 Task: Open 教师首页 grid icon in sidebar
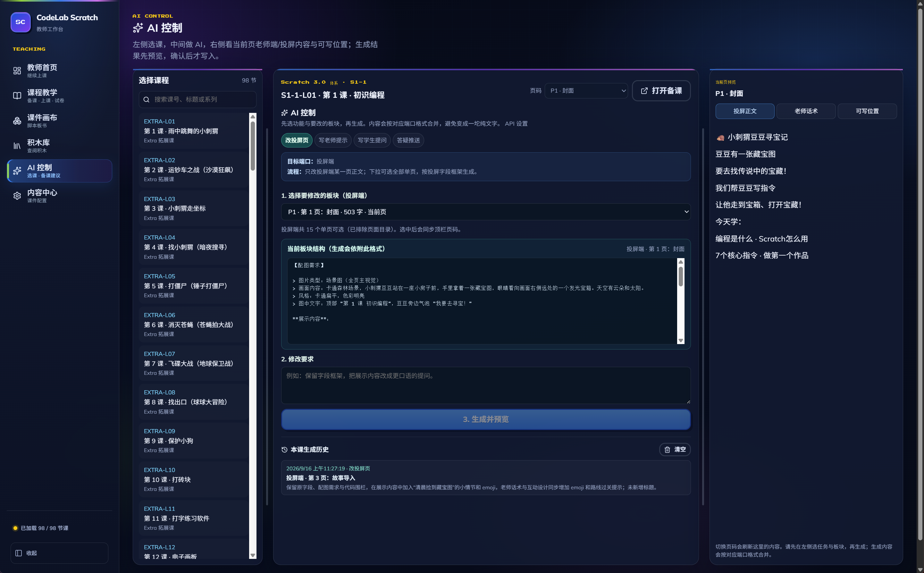pyautogui.click(x=17, y=71)
